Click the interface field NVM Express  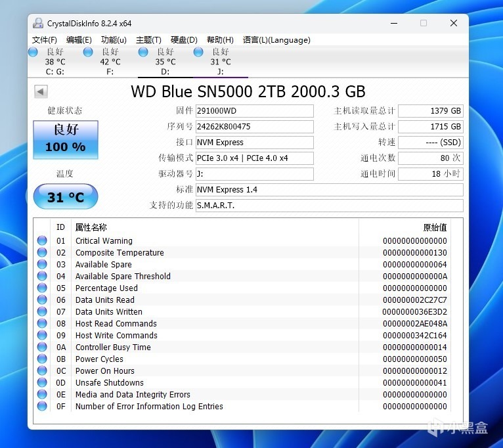tap(254, 143)
